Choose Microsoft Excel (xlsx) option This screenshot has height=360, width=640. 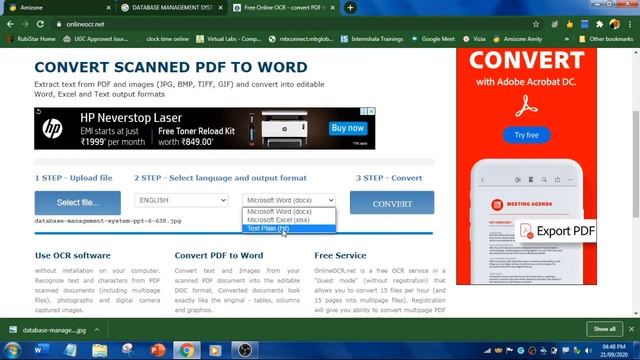tap(289, 220)
